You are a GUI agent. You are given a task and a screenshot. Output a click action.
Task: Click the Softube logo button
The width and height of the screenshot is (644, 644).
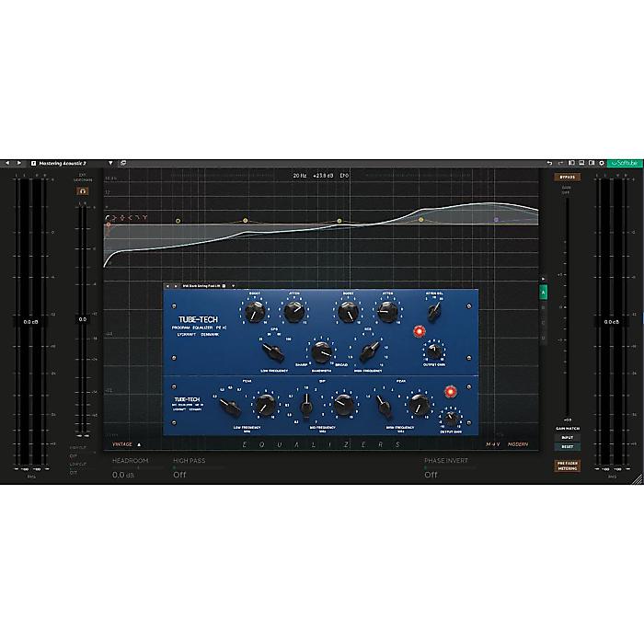pos(625,163)
